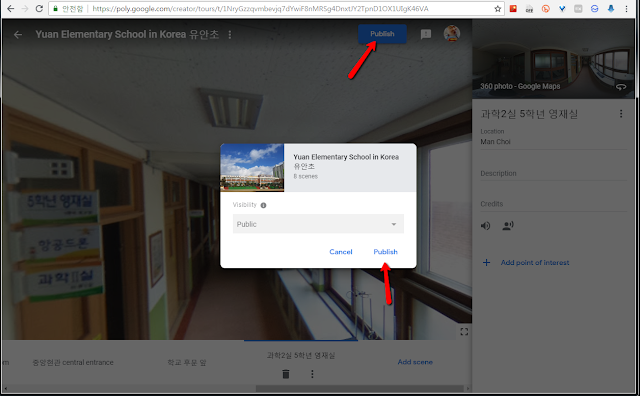Click the narration voice icon
Image resolution: width=640 pixels, height=396 pixels.
[x=508, y=225]
